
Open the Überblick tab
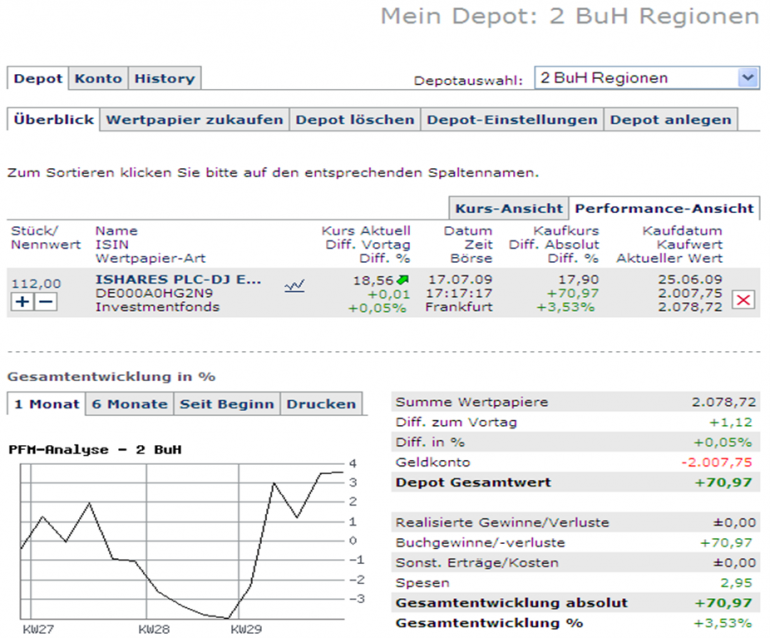(x=54, y=119)
